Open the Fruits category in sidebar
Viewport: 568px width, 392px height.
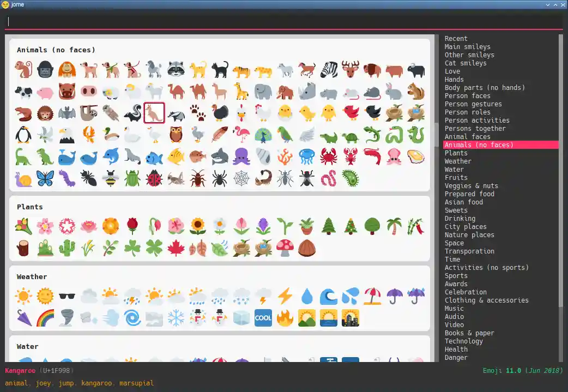click(x=456, y=178)
